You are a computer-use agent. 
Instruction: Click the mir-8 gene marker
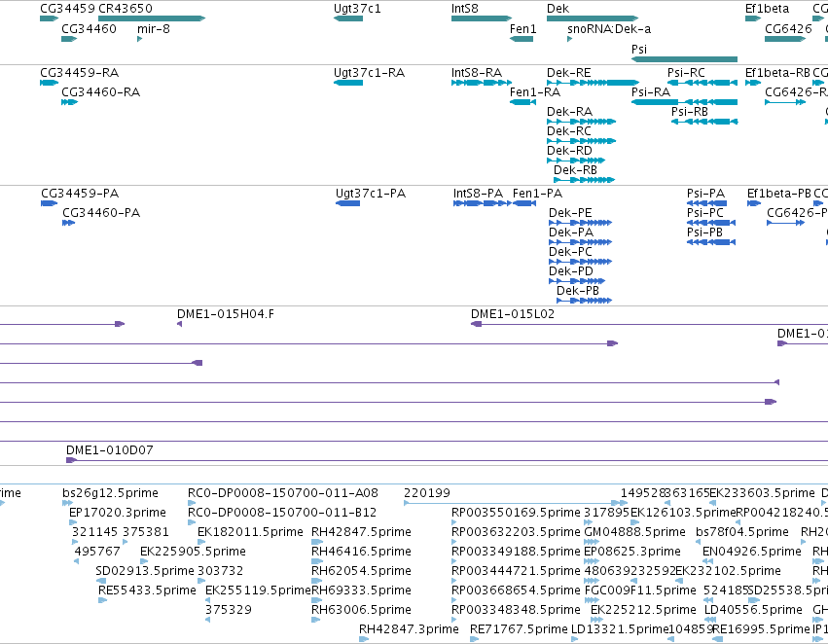click(139, 39)
